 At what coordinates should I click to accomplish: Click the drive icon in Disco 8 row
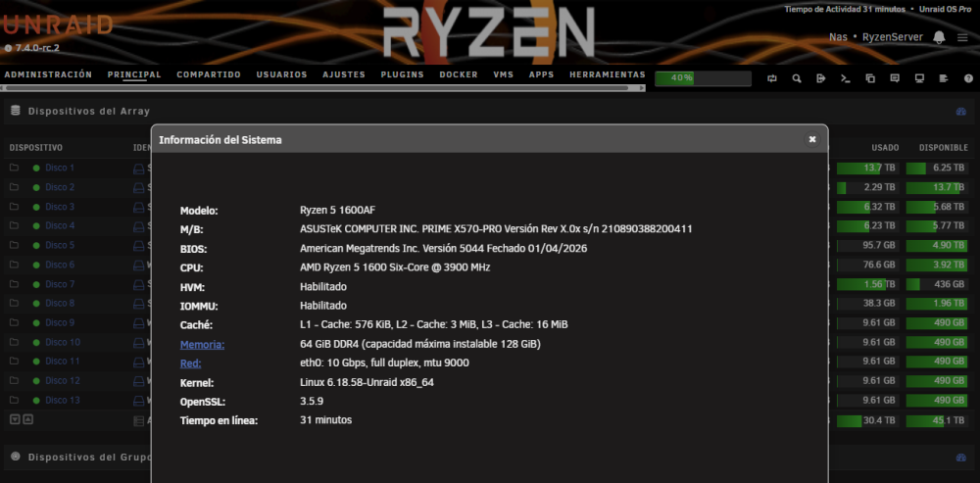coord(138,303)
